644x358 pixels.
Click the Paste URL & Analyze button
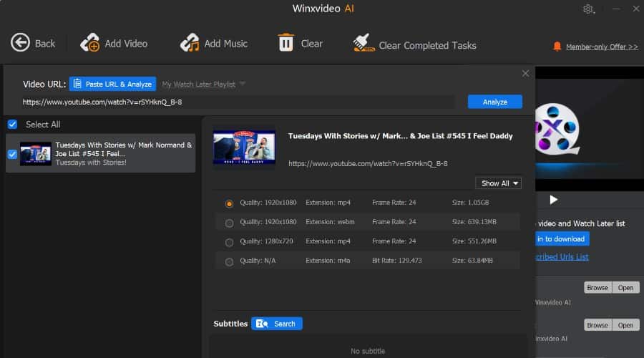(112, 84)
